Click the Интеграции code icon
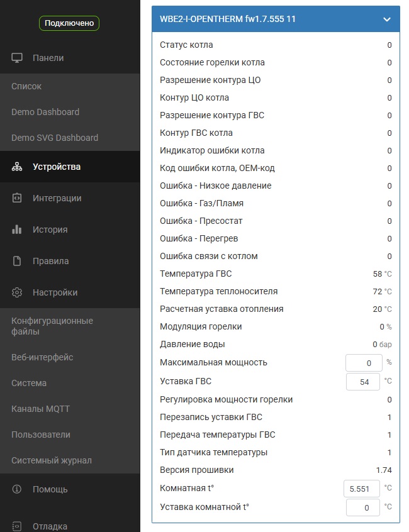 (17, 198)
